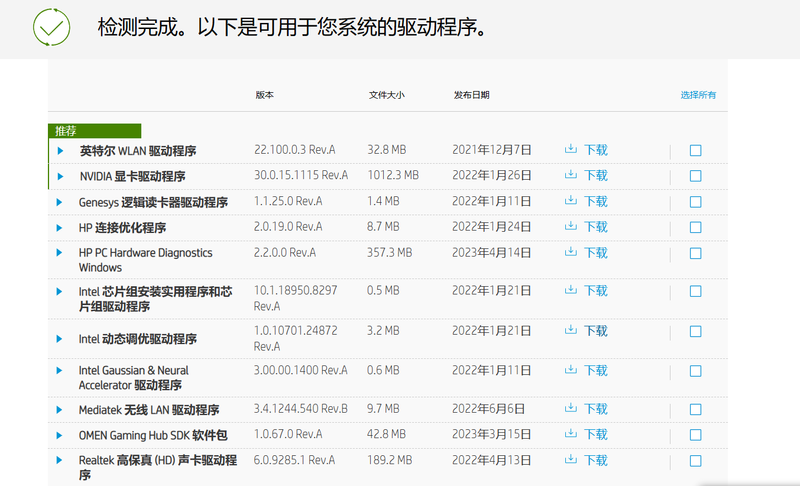Click download icon for HP 连接优化程序

pyautogui.click(x=571, y=227)
